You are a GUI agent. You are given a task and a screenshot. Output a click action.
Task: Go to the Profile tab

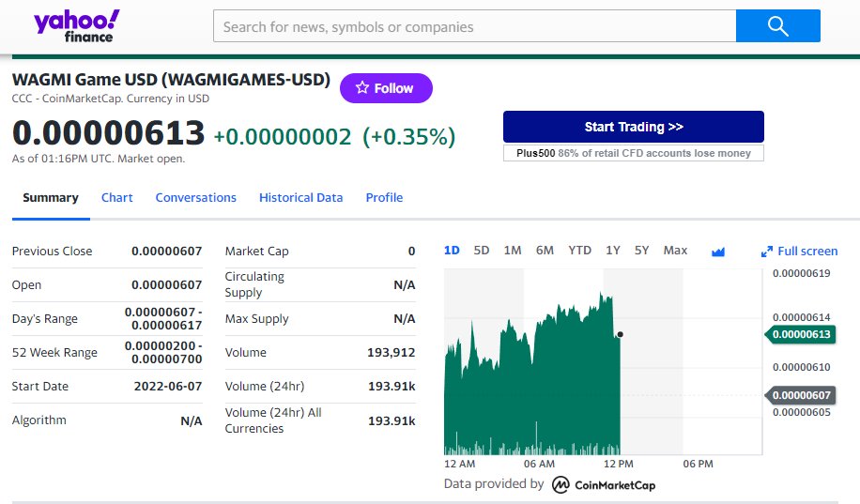pyautogui.click(x=385, y=197)
